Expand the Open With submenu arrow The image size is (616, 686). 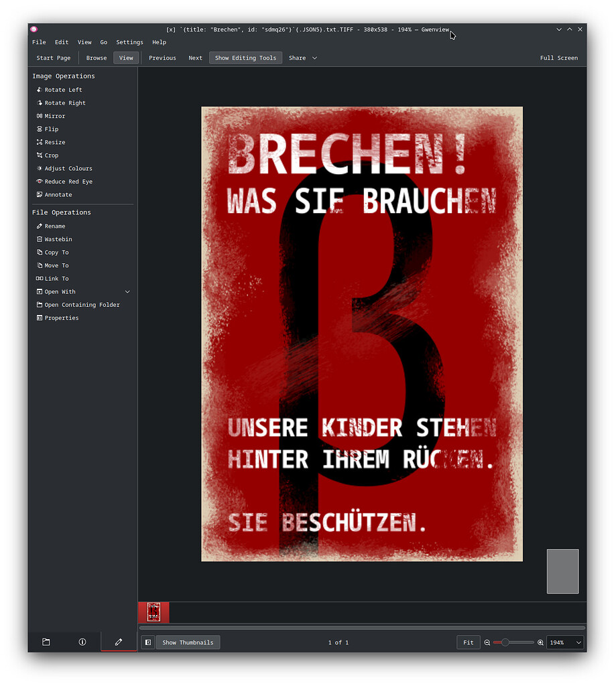pos(127,292)
